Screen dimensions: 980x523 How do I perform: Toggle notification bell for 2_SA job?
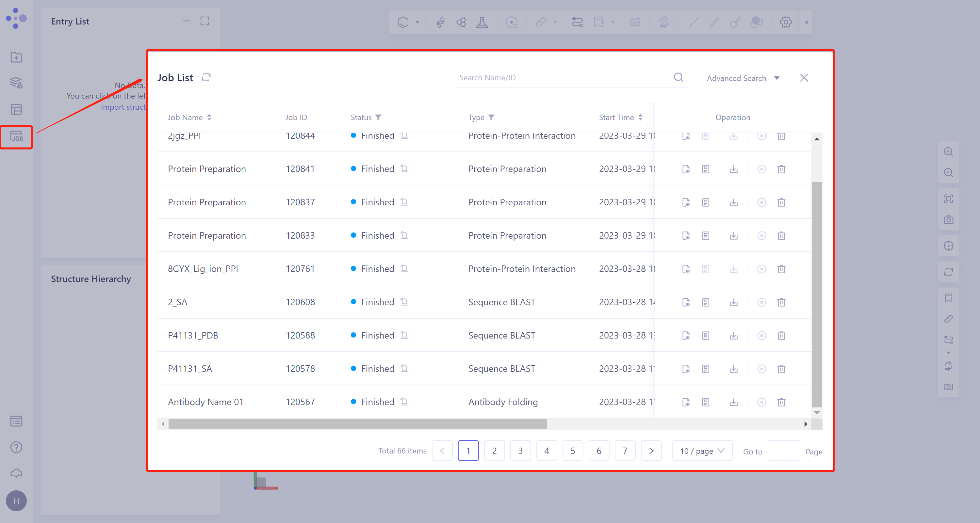[x=404, y=302]
